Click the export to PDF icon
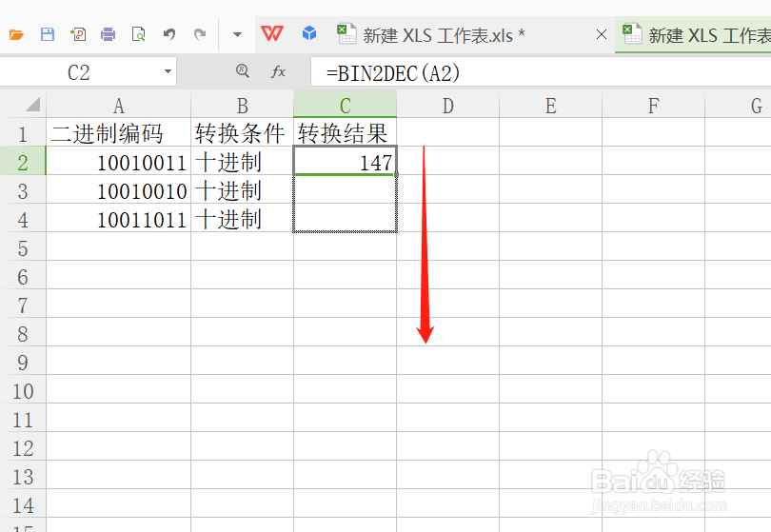This screenshot has width=771, height=532. [78, 34]
